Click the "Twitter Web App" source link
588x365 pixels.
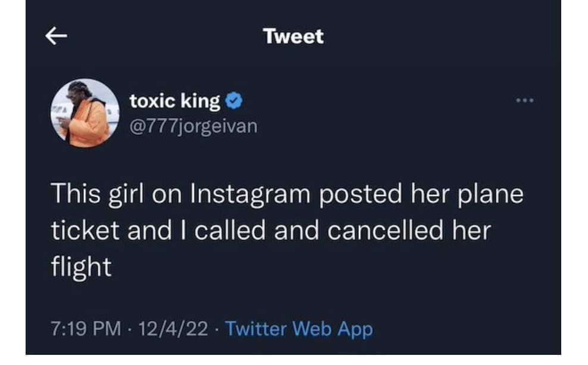click(299, 328)
